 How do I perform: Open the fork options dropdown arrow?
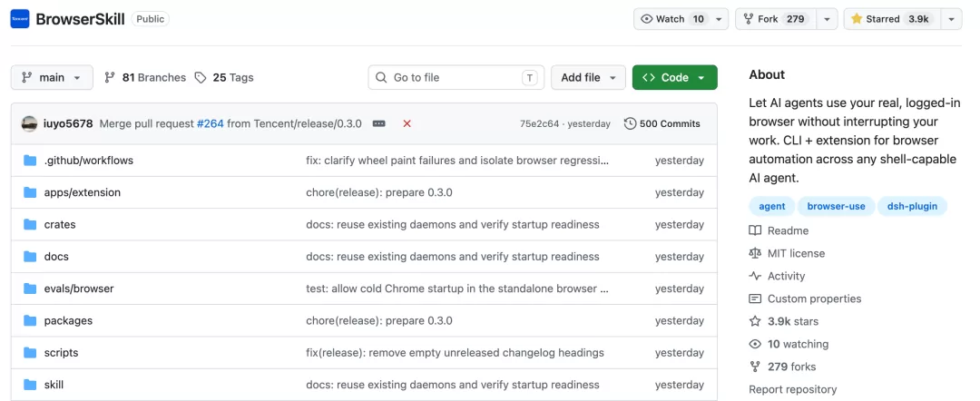(827, 19)
